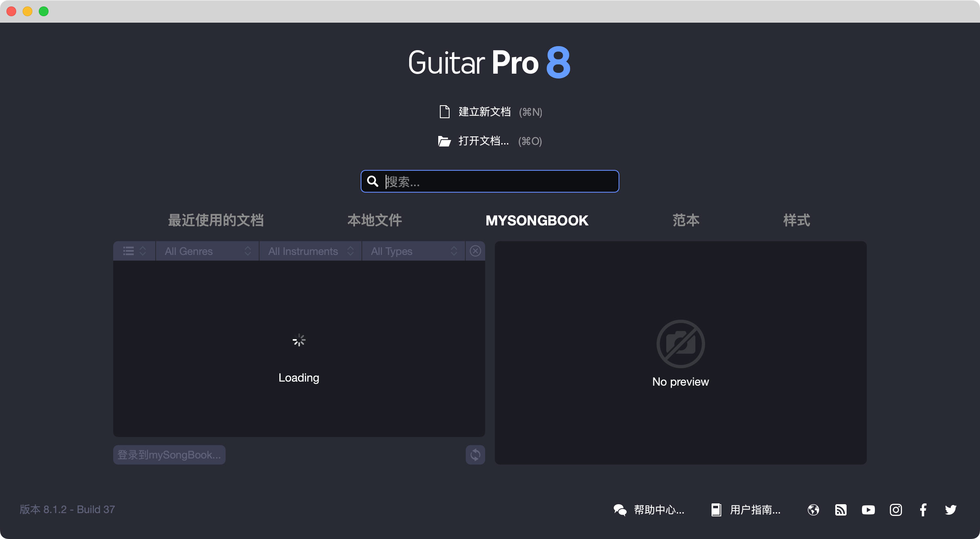Click the No preview camera icon

[681, 344]
